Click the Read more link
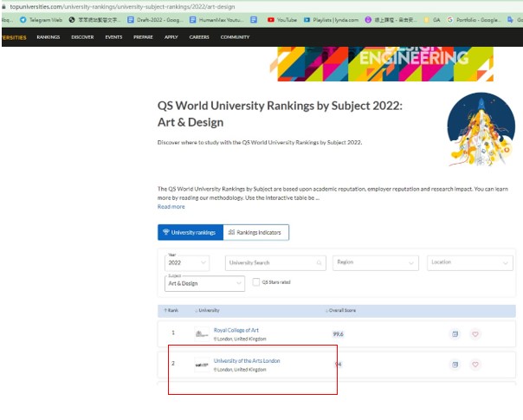The width and height of the screenshot is (523, 420). click(x=171, y=207)
